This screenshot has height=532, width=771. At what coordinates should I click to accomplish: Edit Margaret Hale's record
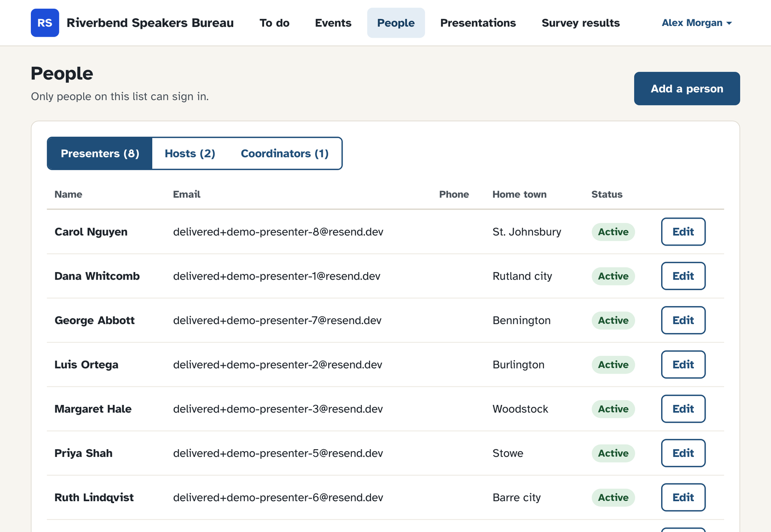(683, 409)
